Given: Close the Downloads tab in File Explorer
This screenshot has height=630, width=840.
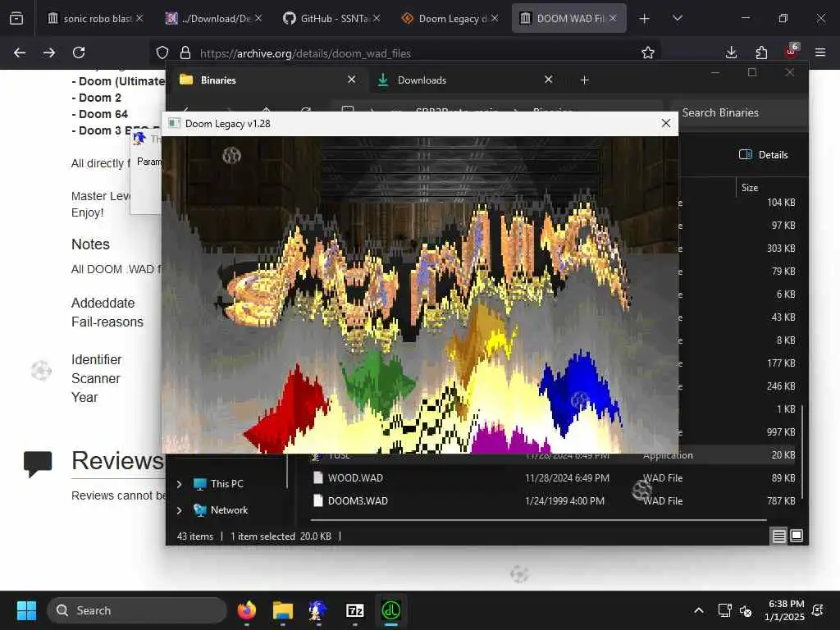Looking at the screenshot, I should [x=549, y=80].
